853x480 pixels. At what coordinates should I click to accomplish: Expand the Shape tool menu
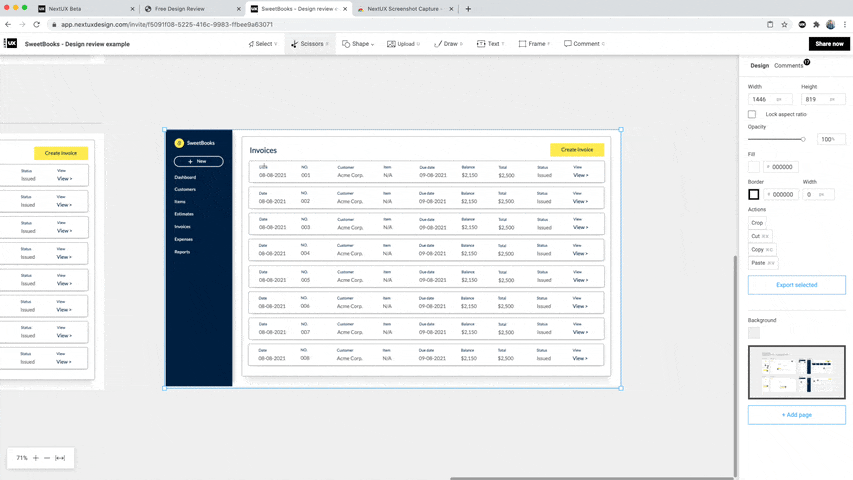tap(358, 44)
